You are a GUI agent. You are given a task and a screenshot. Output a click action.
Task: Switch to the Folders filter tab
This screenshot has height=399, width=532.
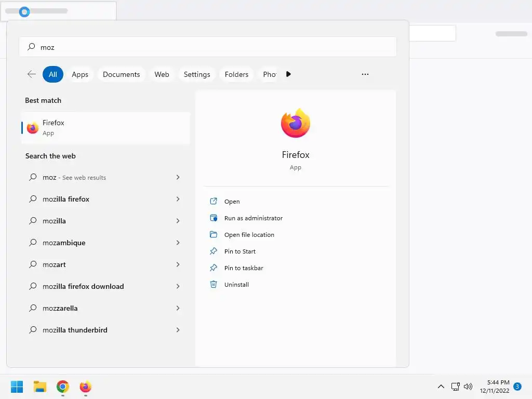click(236, 74)
